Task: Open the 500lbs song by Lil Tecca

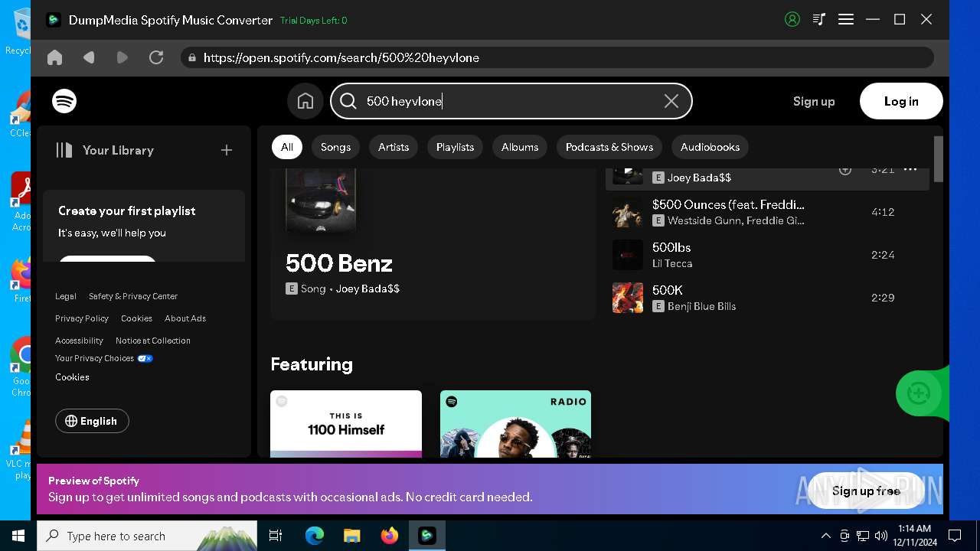Action: coord(671,247)
